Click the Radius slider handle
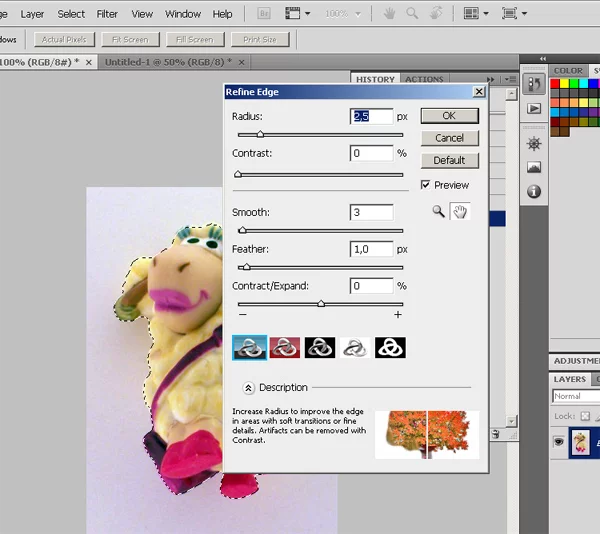600x534 pixels. (260, 134)
